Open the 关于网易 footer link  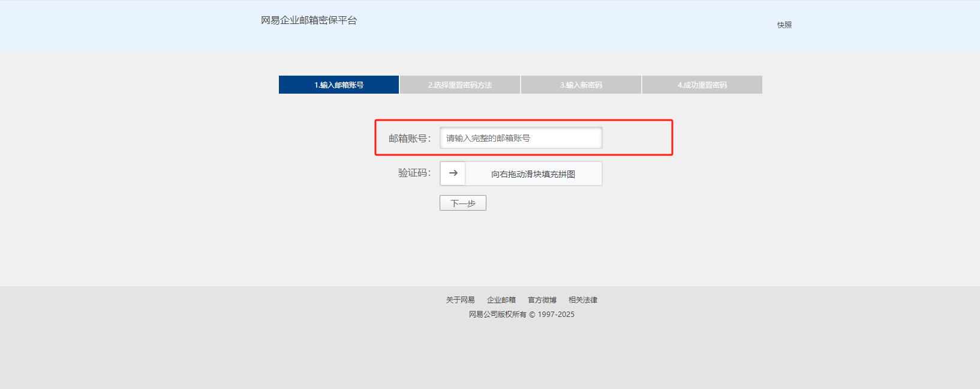click(460, 300)
